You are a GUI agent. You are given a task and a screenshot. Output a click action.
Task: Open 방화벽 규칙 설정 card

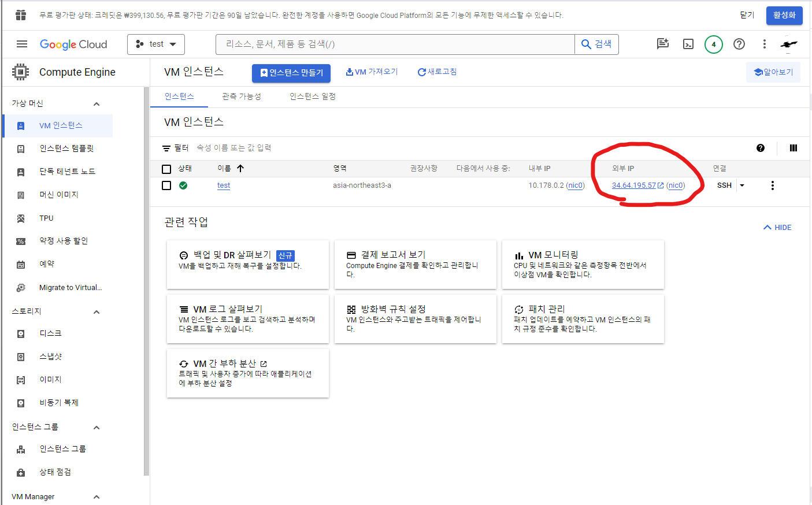point(416,319)
